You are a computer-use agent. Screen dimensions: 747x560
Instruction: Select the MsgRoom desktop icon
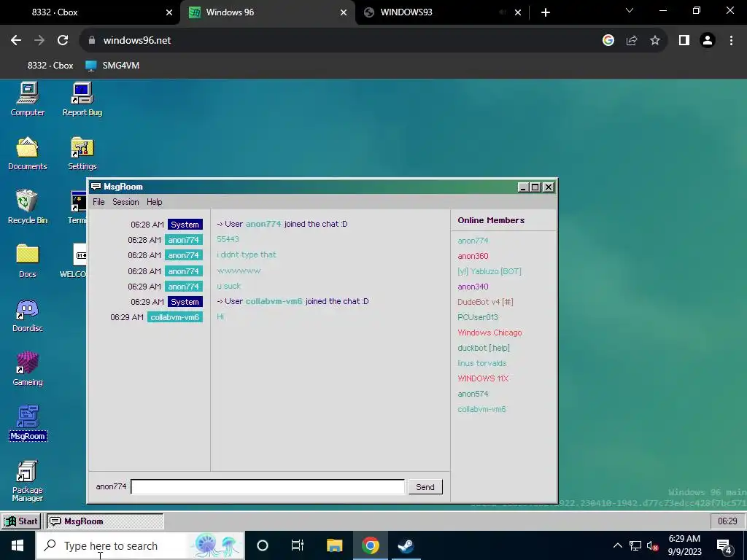click(x=28, y=423)
